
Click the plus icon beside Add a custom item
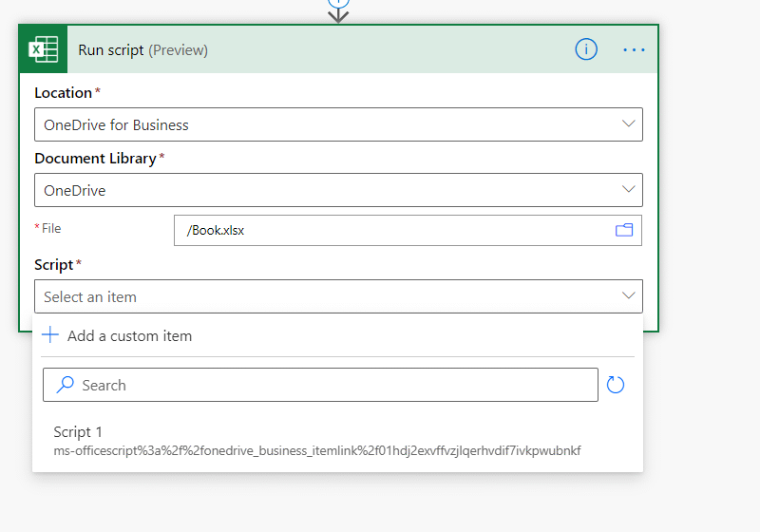click(x=50, y=335)
